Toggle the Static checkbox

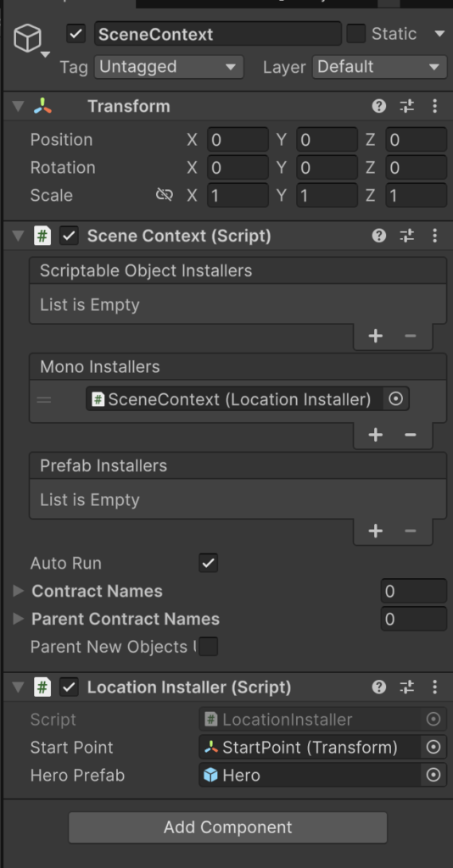click(x=356, y=34)
